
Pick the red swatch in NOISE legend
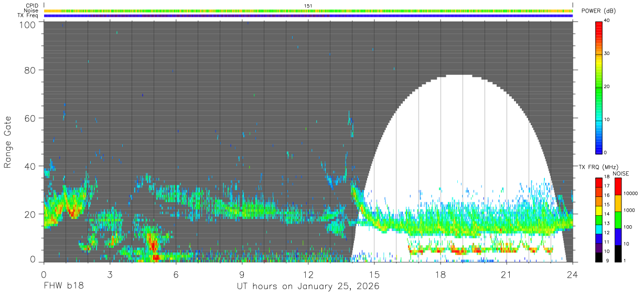[618, 186]
